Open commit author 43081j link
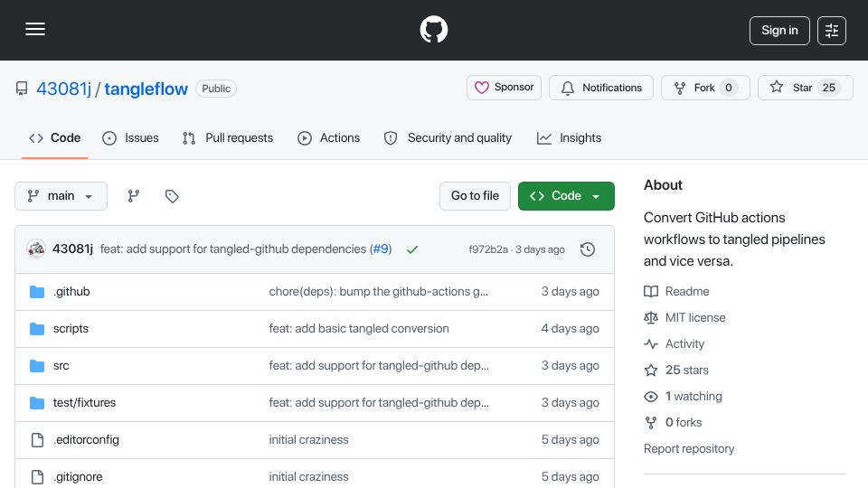The width and height of the screenshot is (868, 488). 72,249
